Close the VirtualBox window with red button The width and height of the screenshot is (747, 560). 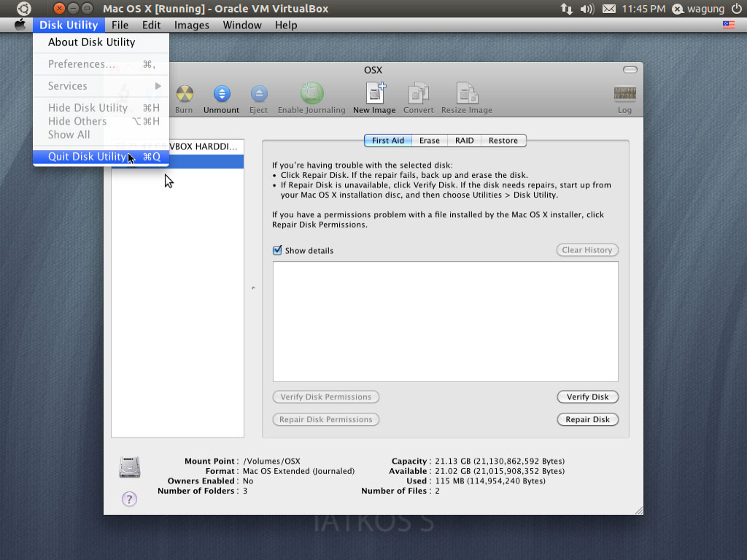pyautogui.click(x=59, y=9)
